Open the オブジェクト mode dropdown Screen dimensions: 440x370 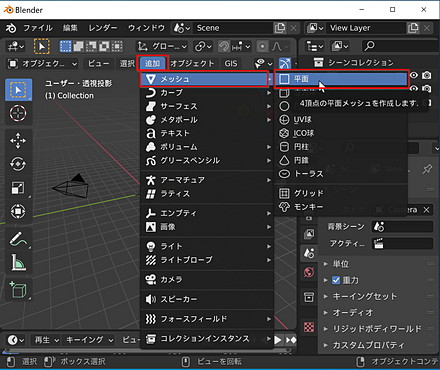tap(42, 63)
